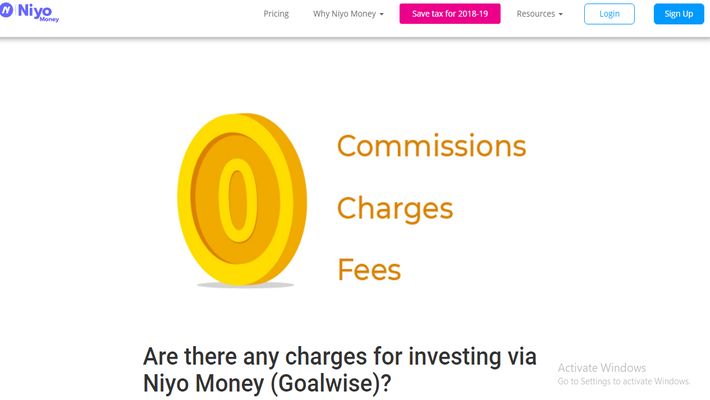
Task: Open the Why Niyo Money menu
Action: [344, 14]
